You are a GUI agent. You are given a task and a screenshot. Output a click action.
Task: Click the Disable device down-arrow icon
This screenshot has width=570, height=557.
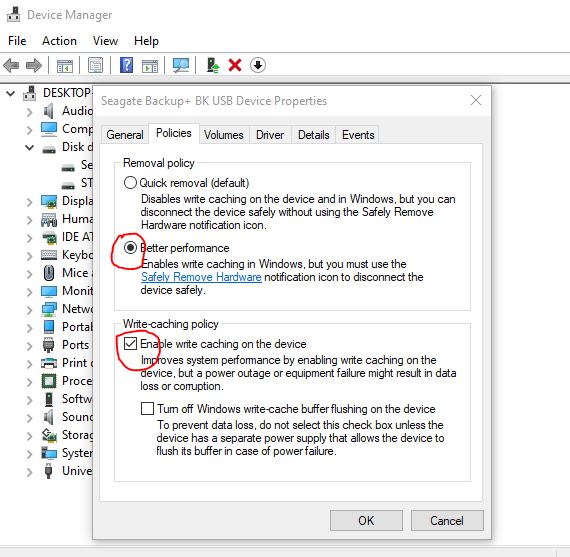(258, 65)
